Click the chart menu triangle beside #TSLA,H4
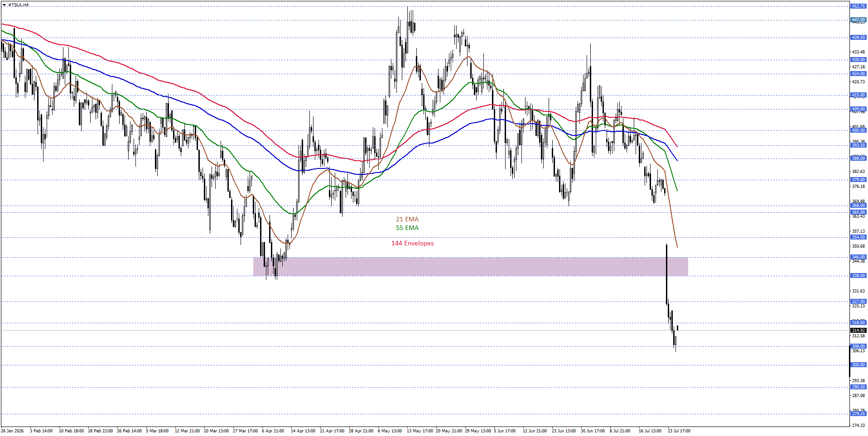Image resolution: width=868 pixels, height=436 pixels. (x=4, y=5)
